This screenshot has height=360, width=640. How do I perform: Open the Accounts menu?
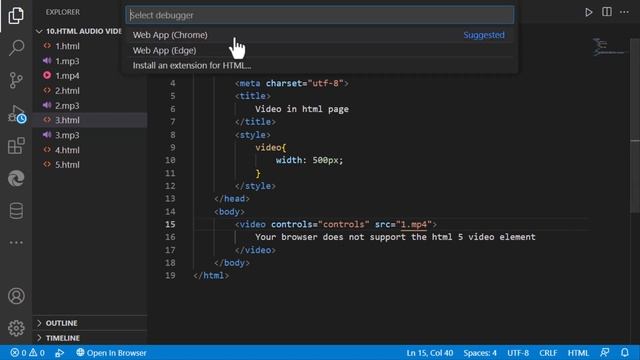coord(16,296)
